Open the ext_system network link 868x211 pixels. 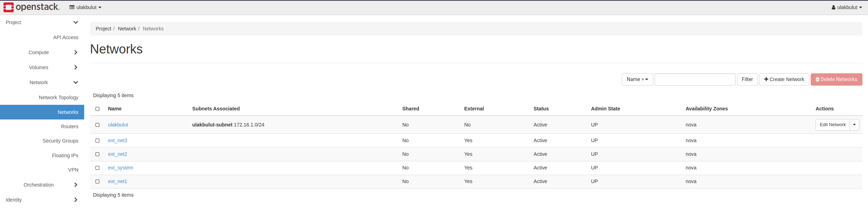[121, 168]
